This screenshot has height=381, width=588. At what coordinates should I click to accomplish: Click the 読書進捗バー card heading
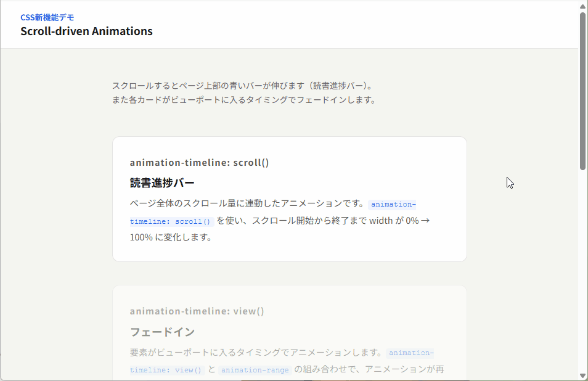click(x=162, y=183)
